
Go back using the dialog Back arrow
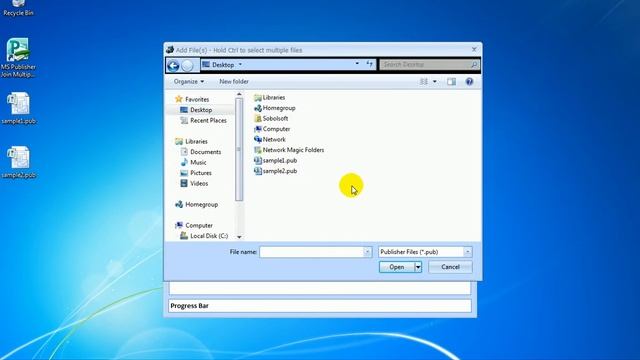[x=173, y=65]
